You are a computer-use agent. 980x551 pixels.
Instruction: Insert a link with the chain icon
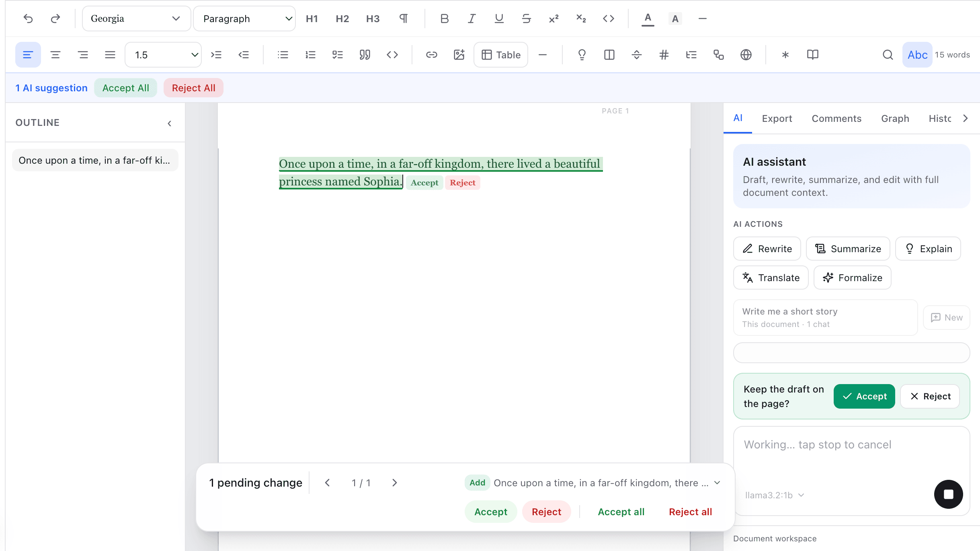tap(431, 55)
